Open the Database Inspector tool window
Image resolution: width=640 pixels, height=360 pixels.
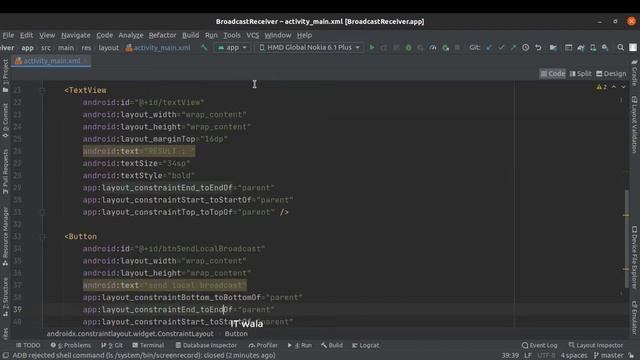click(206, 345)
